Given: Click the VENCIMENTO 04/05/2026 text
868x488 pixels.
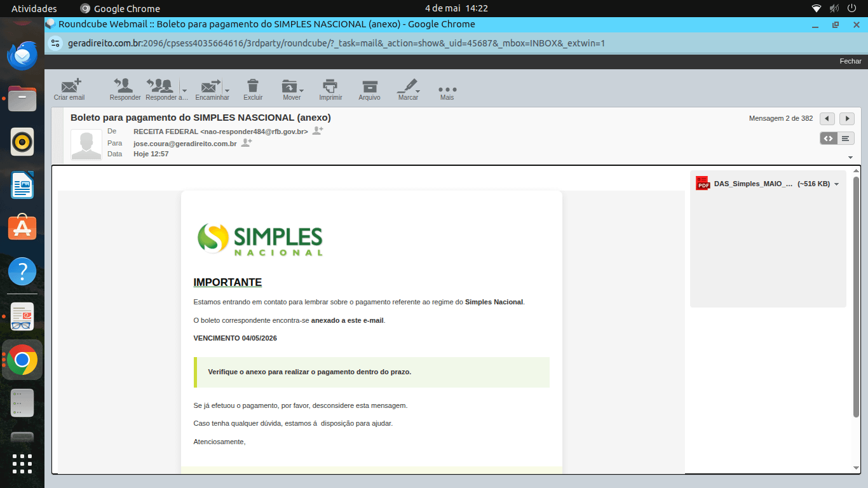Looking at the screenshot, I should click(x=235, y=338).
